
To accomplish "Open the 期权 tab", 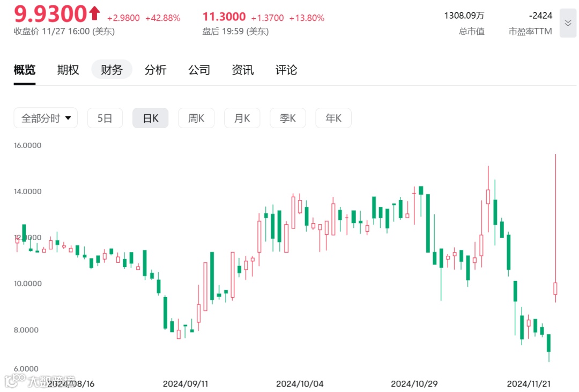I will coord(68,70).
